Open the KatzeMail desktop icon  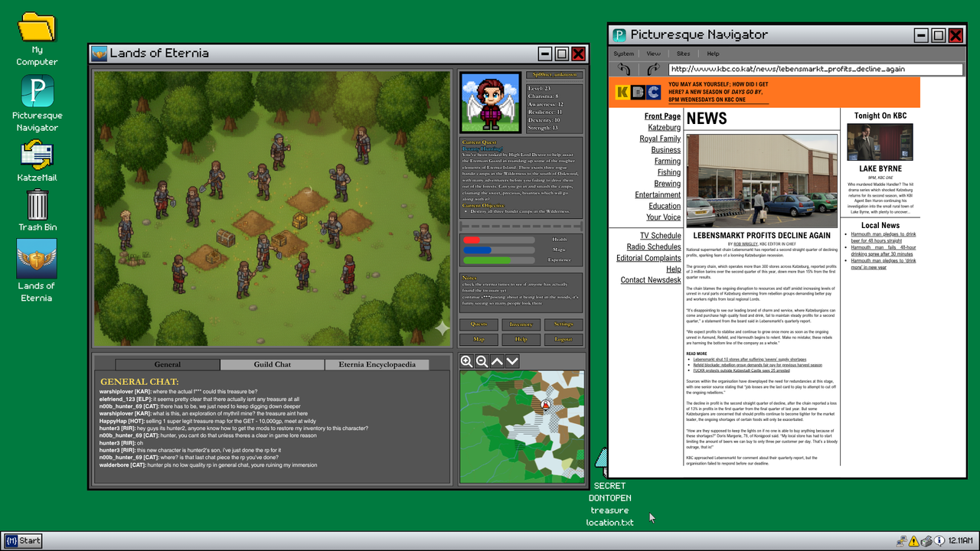[37, 156]
